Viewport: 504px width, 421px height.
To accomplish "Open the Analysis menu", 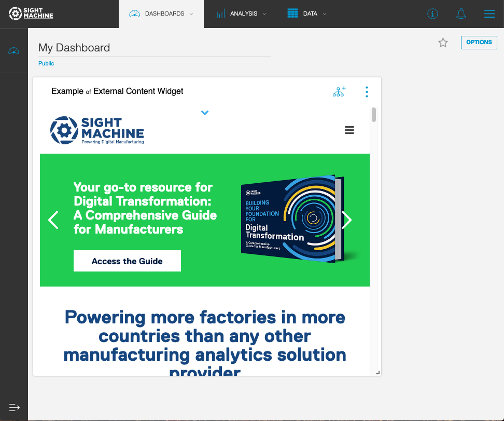I will (241, 14).
